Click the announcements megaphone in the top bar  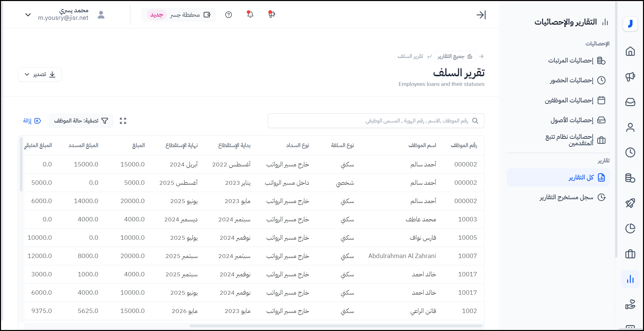[x=271, y=15]
